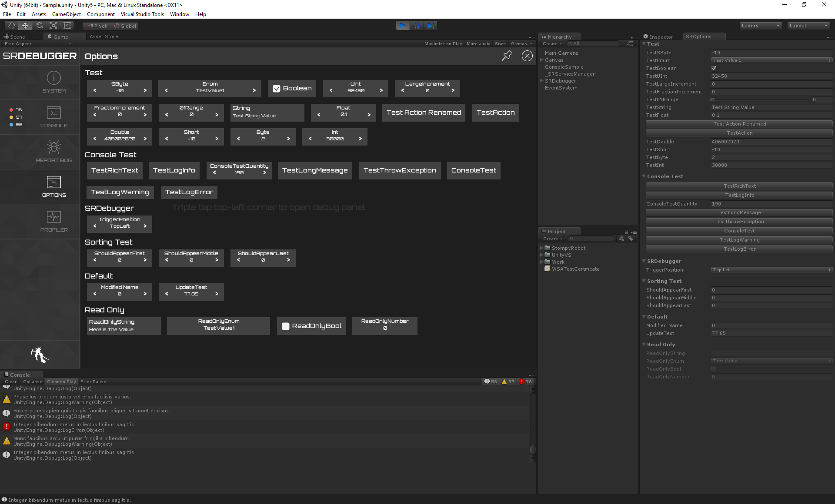Select the Move tool

tap(25, 26)
